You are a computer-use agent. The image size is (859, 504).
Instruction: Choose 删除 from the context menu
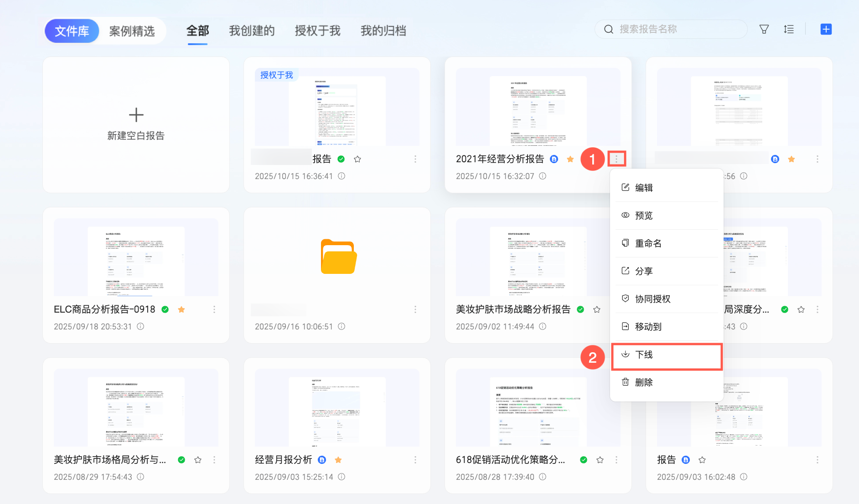pos(667,382)
